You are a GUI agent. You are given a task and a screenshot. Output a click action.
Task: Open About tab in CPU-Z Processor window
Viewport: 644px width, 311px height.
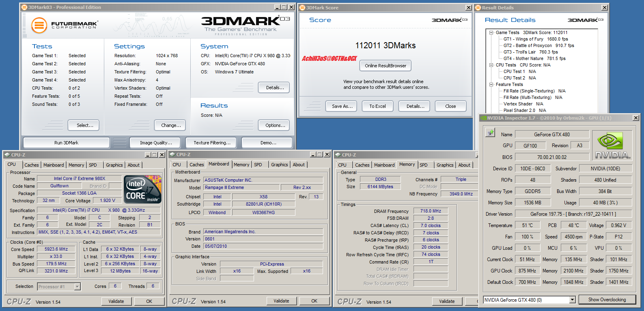tap(134, 165)
